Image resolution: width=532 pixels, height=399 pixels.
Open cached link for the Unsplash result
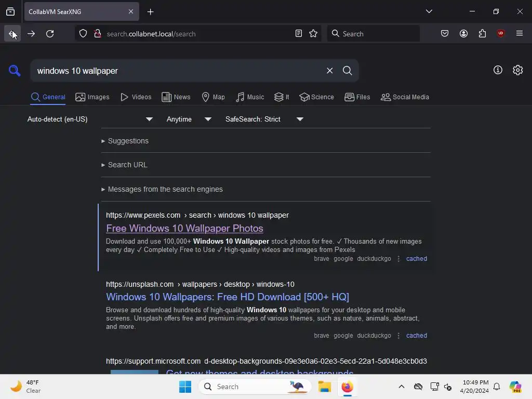coord(416,336)
